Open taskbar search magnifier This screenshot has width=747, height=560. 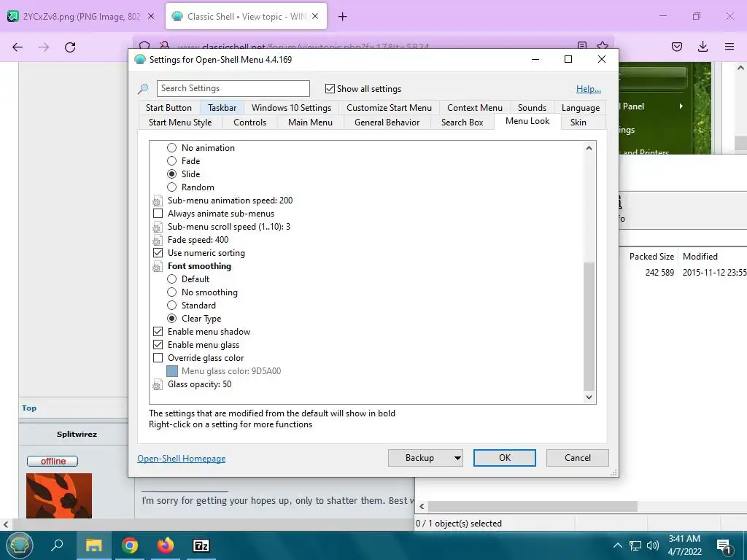click(57, 545)
